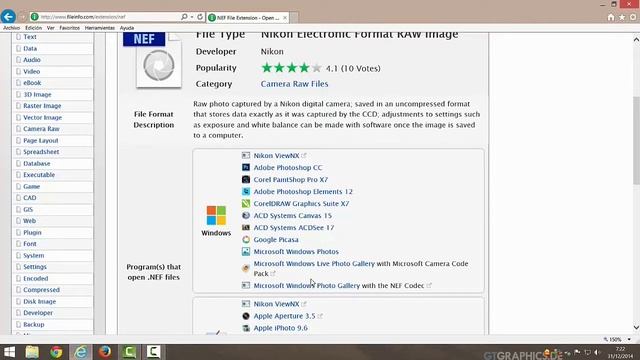The width and height of the screenshot is (640, 360).
Task: Click the search magnifier in address bar
Action: pos(184,17)
